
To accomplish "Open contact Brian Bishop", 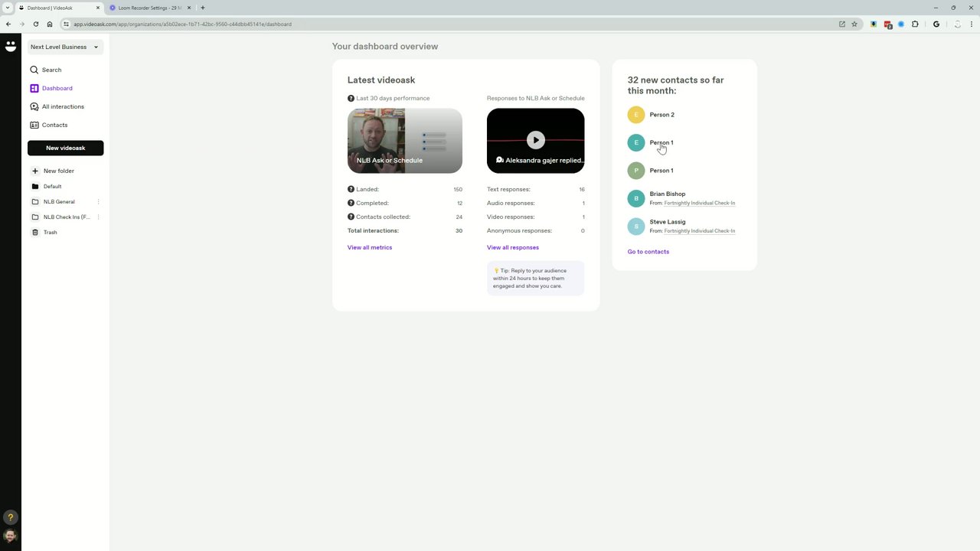I will tap(668, 194).
